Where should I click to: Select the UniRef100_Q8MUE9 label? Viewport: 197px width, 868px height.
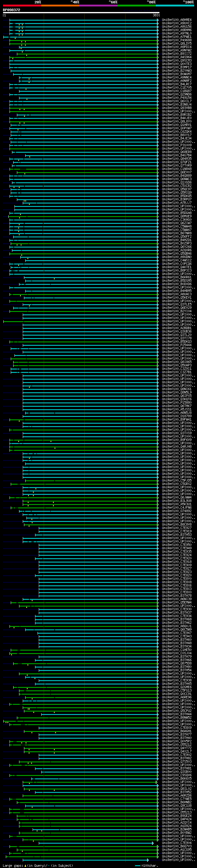[177, 216]
